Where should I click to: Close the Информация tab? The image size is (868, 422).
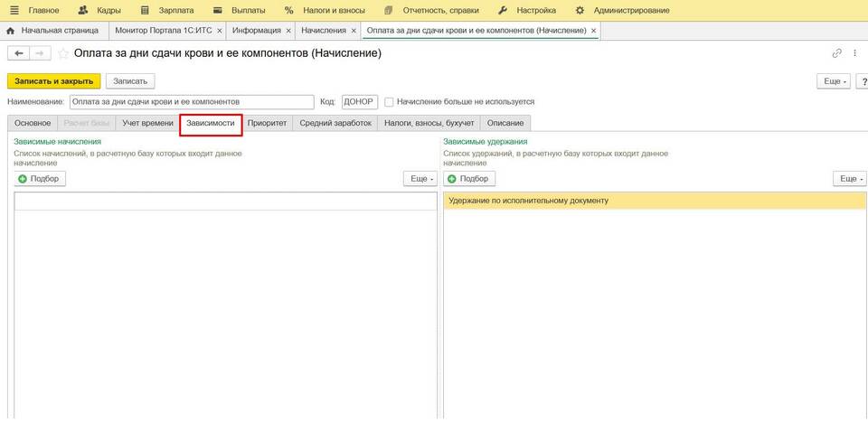tap(288, 30)
